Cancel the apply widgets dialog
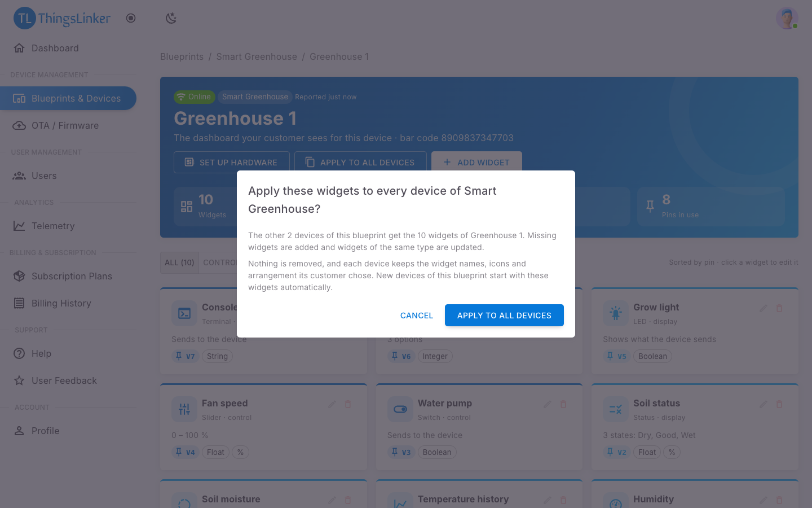The width and height of the screenshot is (812, 508). click(x=417, y=316)
